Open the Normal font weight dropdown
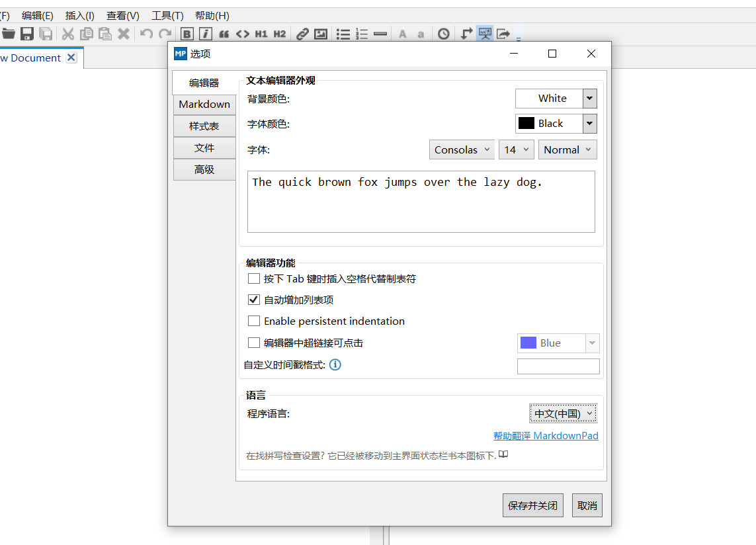Screen dimensions: 756x545 (567, 149)
